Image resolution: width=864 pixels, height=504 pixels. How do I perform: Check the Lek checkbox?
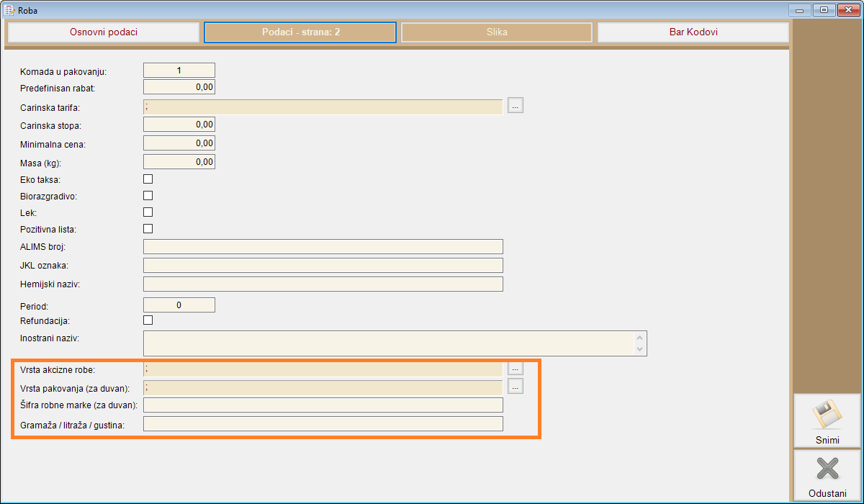coord(148,212)
